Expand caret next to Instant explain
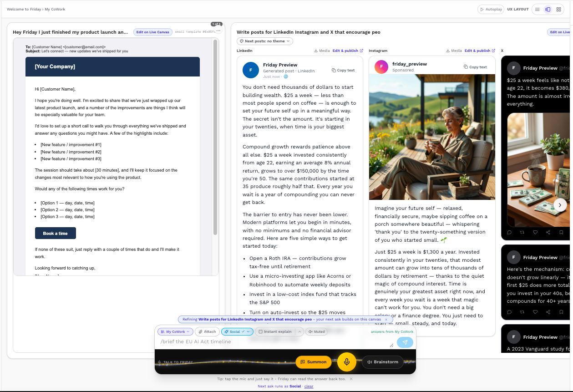The width and height of the screenshot is (573, 392). [x=299, y=331]
